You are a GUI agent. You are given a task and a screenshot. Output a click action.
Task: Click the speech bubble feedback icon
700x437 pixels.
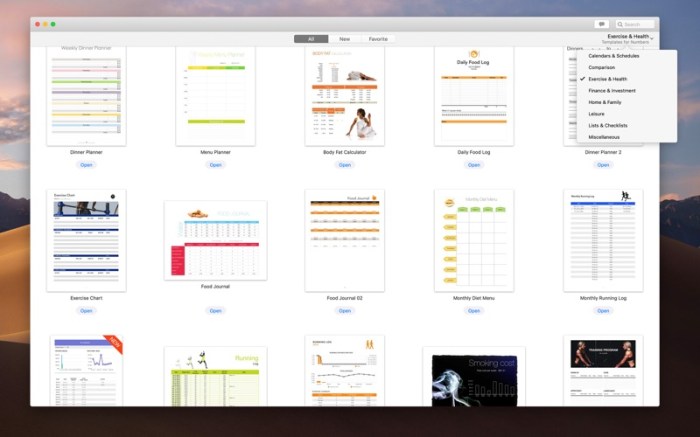601,24
